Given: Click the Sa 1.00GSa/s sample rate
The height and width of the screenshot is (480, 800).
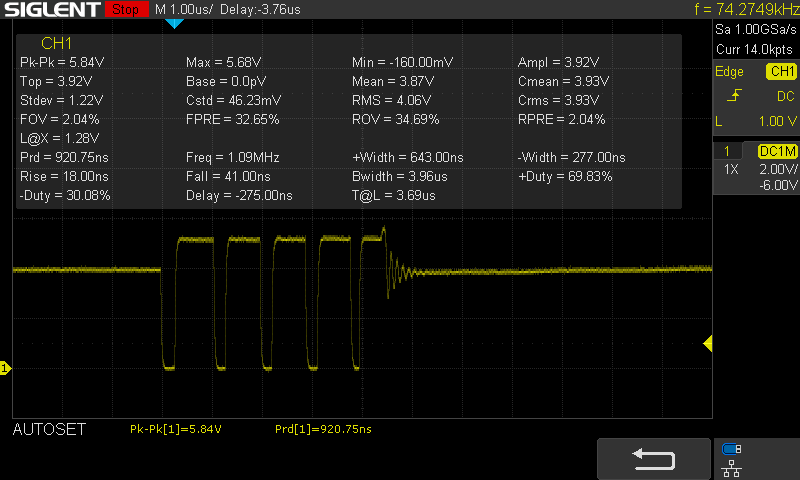Looking at the screenshot, I should pyautogui.click(x=756, y=29).
